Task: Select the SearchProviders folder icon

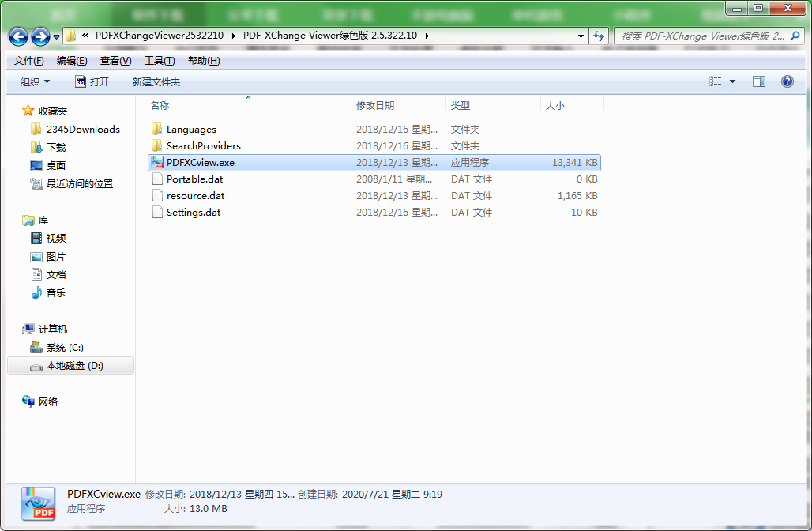Action: coord(157,145)
